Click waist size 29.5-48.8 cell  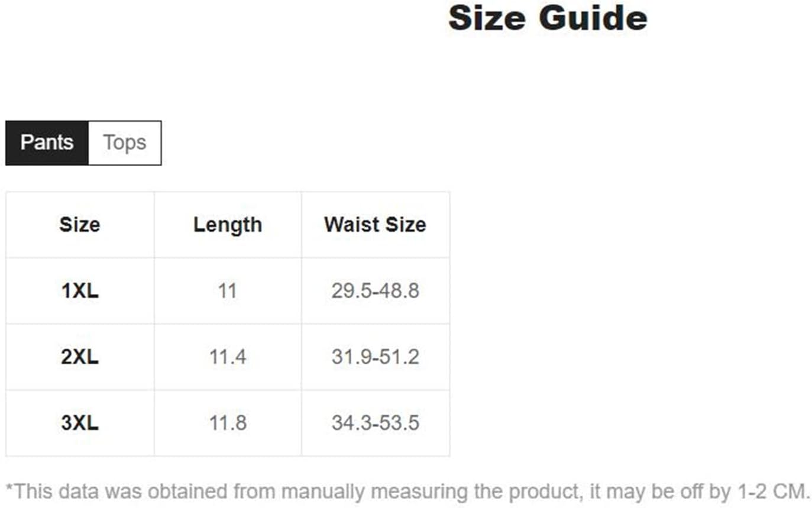click(375, 291)
